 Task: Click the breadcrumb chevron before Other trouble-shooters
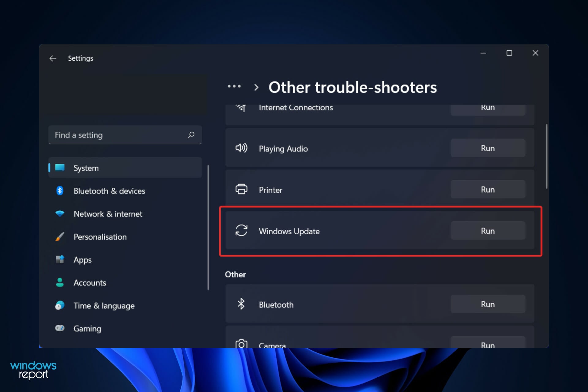click(256, 87)
